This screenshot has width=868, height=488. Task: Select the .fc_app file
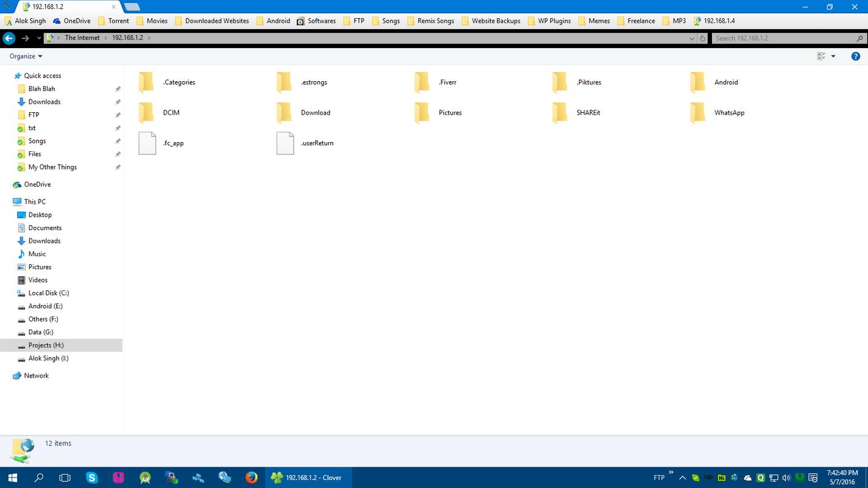[x=162, y=143]
